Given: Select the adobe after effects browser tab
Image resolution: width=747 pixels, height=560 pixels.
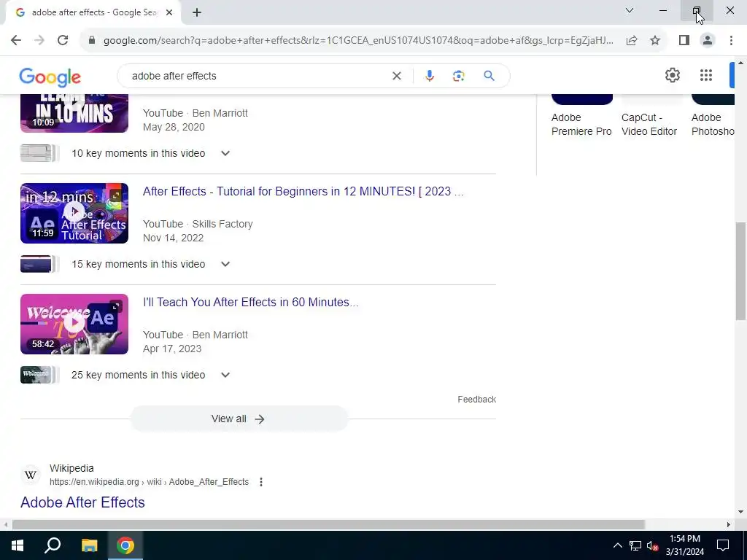Looking at the screenshot, I should click(94, 13).
